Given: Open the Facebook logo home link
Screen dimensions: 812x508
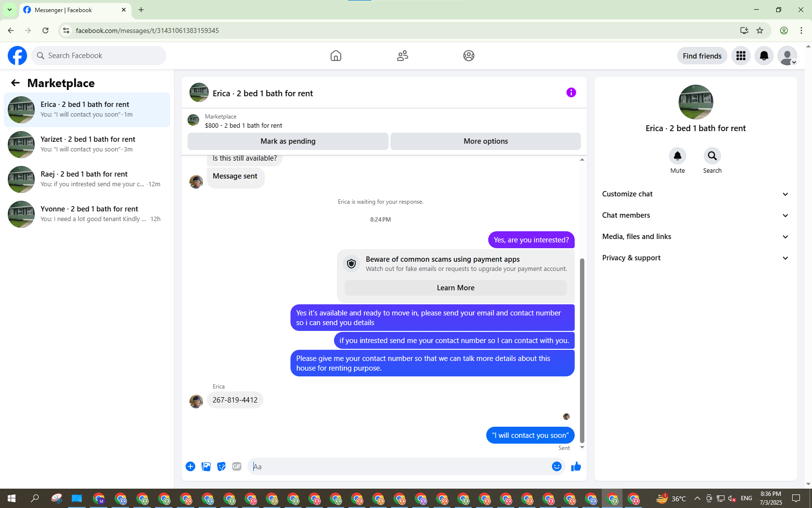Looking at the screenshot, I should [17, 56].
